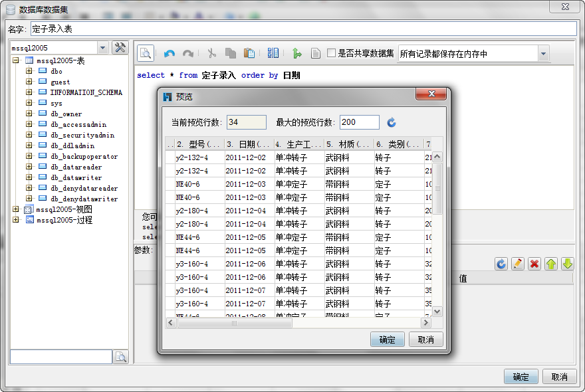Click the table search box at bottom left

pos(61,357)
